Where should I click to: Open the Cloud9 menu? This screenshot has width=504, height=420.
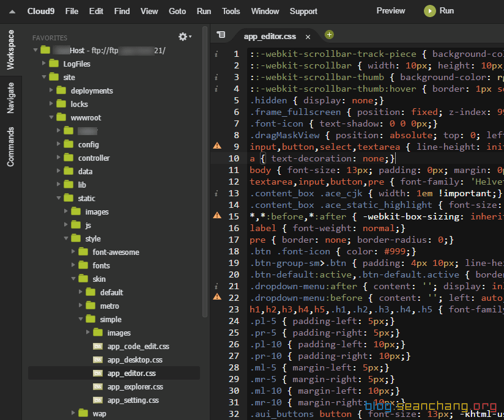(x=41, y=11)
